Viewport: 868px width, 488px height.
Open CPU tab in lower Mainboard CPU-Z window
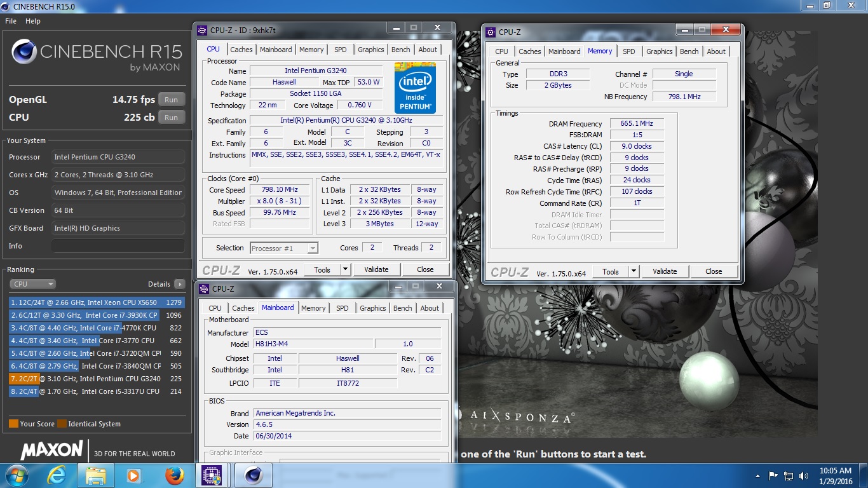(215, 308)
